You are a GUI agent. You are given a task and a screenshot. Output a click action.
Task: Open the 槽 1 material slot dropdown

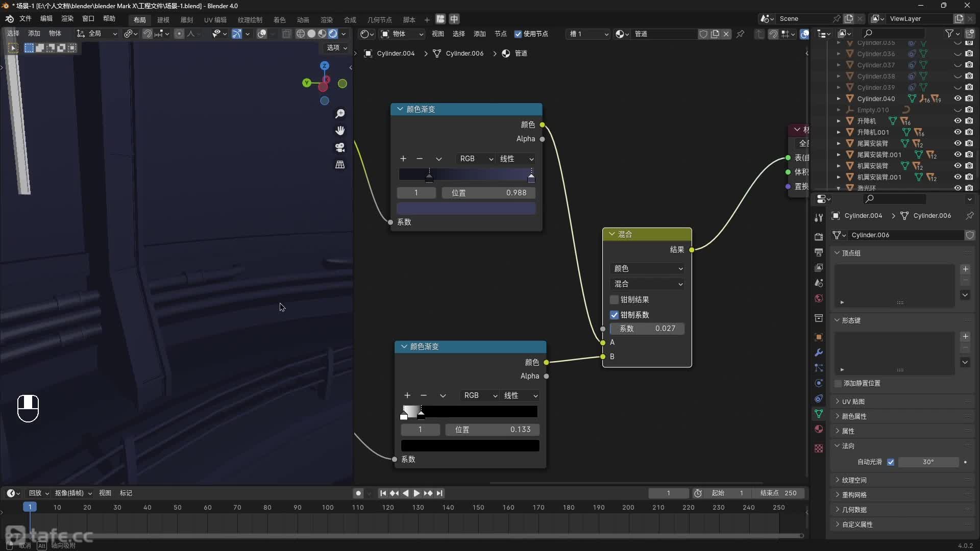point(589,34)
